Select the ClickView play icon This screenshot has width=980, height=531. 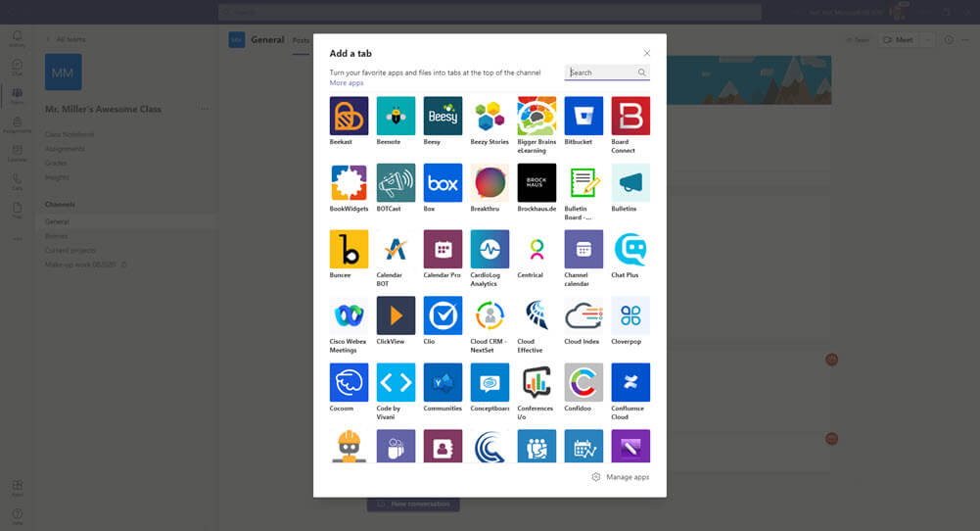click(396, 315)
